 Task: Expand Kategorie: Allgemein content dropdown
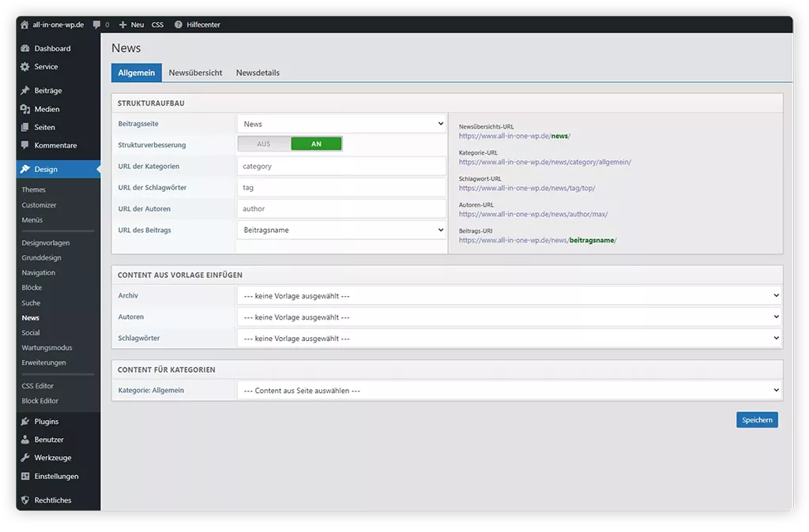point(509,391)
